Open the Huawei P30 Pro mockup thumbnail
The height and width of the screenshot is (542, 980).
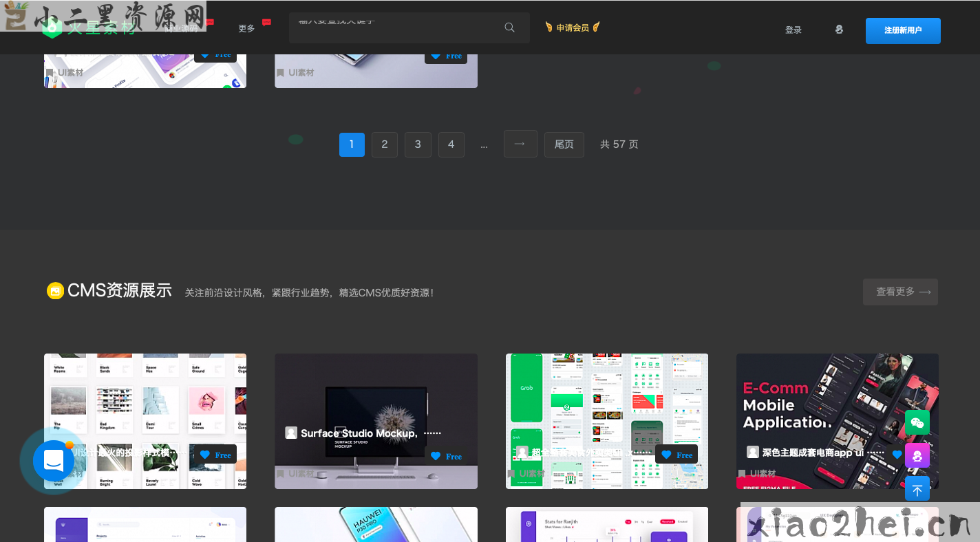pos(376,524)
